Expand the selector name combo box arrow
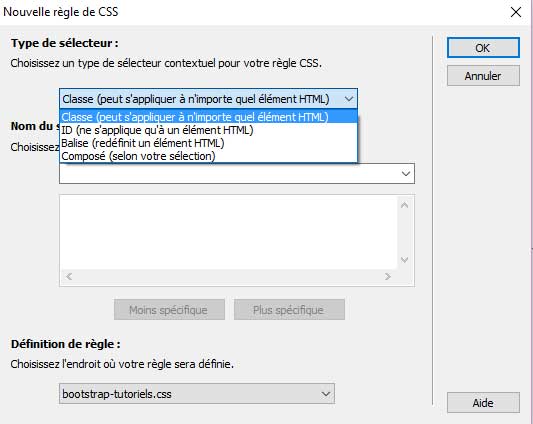The height and width of the screenshot is (424, 533). pos(406,174)
